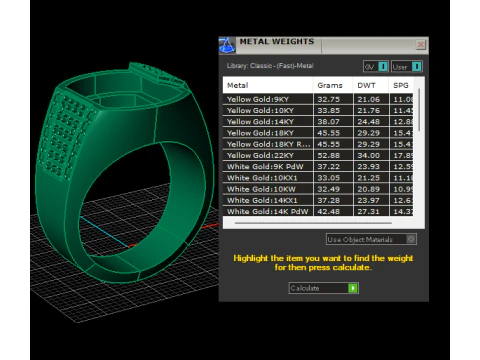This screenshot has width=480, height=360.
Task: Select the White Gold:10KX1 row
Action: pyautogui.click(x=318, y=178)
